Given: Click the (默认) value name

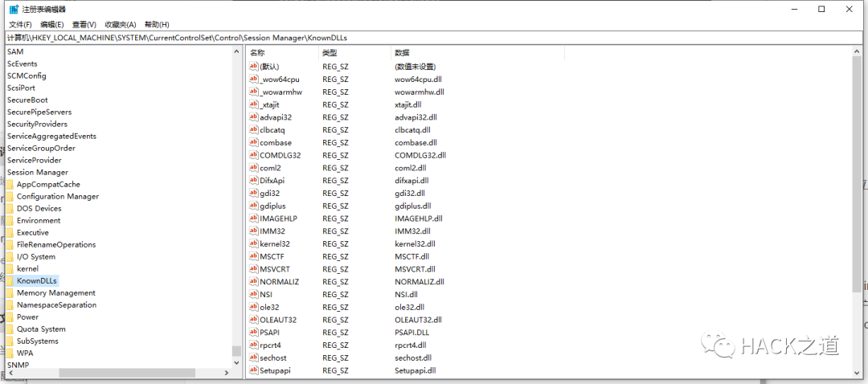Looking at the screenshot, I should [x=269, y=67].
